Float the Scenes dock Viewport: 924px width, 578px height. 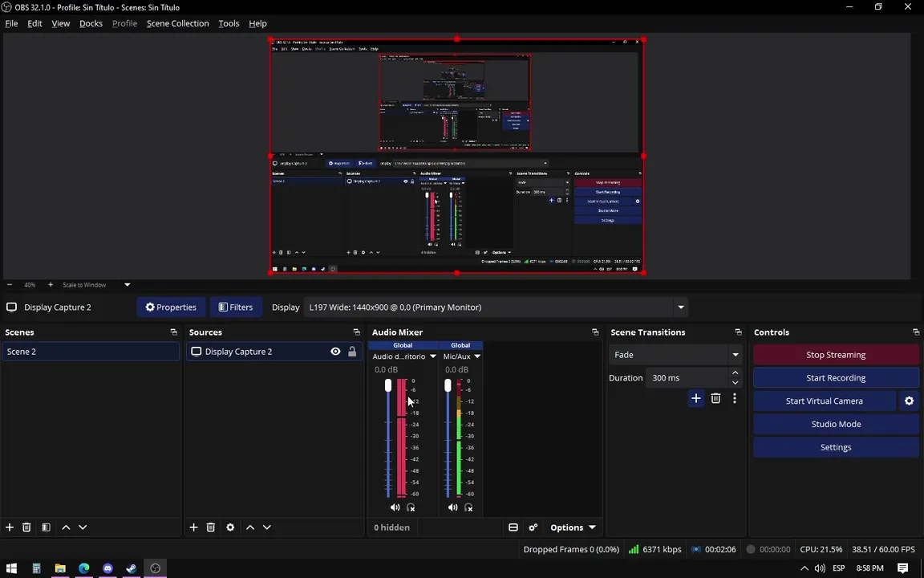click(x=173, y=332)
